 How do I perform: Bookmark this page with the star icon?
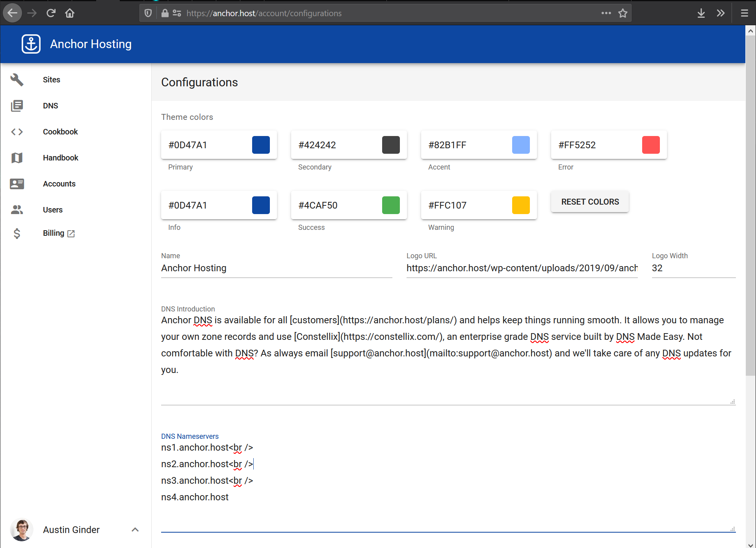pos(623,13)
